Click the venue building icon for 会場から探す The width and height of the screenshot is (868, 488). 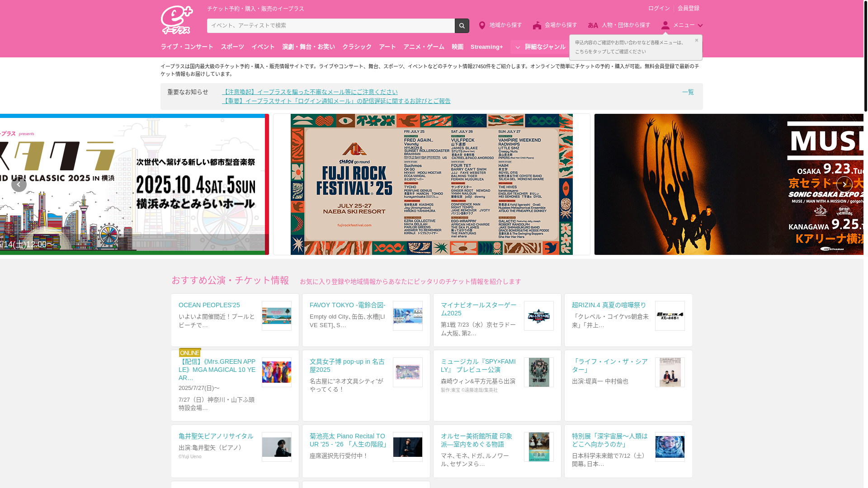[x=537, y=25]
